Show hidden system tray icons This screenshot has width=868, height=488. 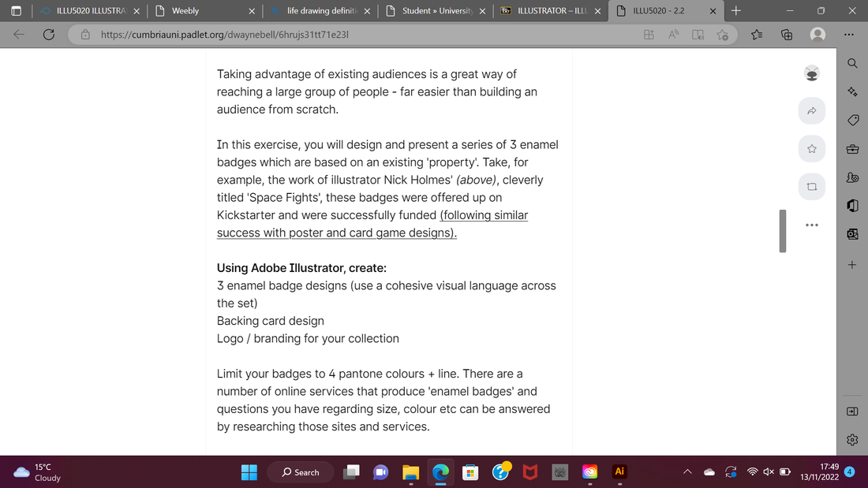[x=687, y=472]
